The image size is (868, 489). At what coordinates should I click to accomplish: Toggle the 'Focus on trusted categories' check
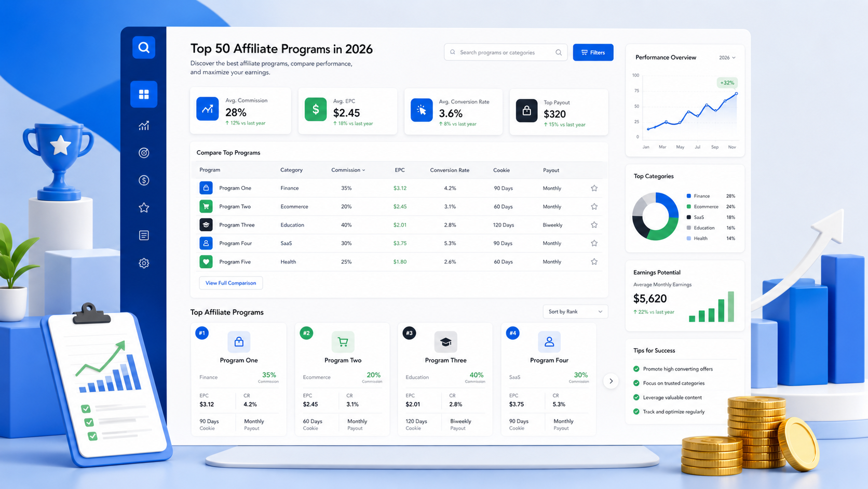636,383
